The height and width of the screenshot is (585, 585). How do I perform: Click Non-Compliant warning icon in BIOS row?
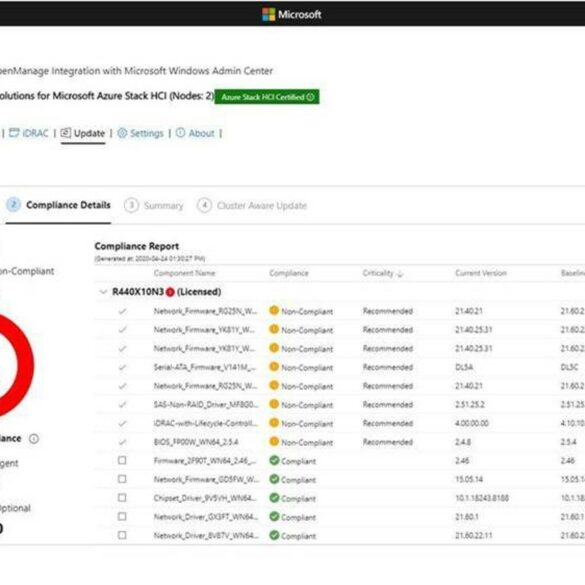[274, 441]
